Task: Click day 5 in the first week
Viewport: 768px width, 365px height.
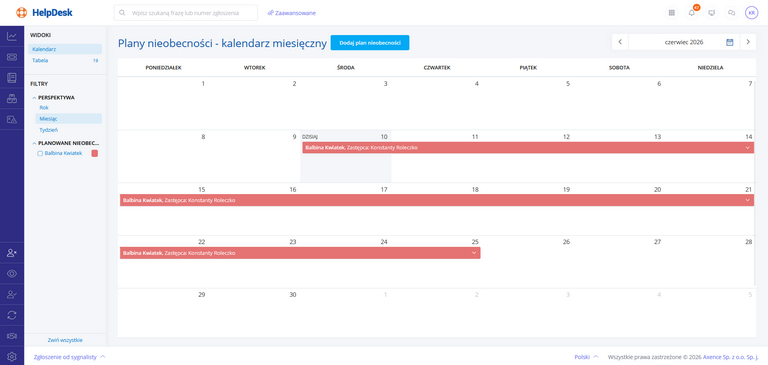Action: coord(568,84)
